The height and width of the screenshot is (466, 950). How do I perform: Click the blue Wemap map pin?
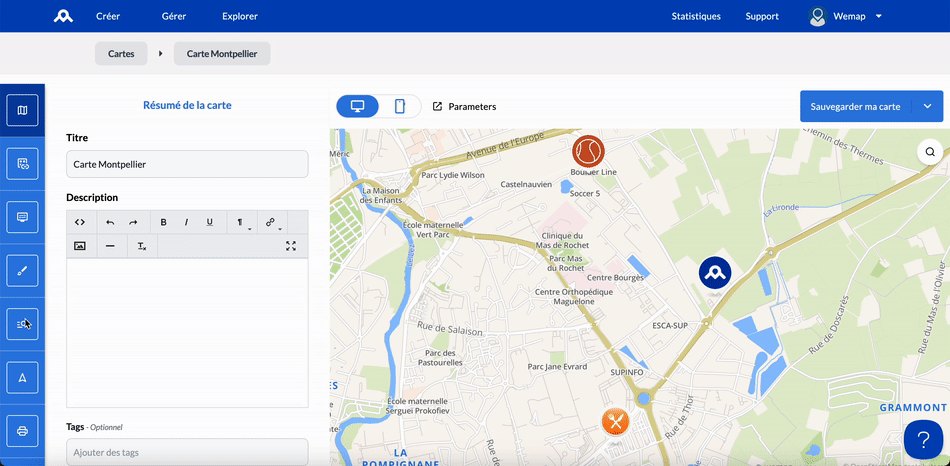[x=715, y=273]
